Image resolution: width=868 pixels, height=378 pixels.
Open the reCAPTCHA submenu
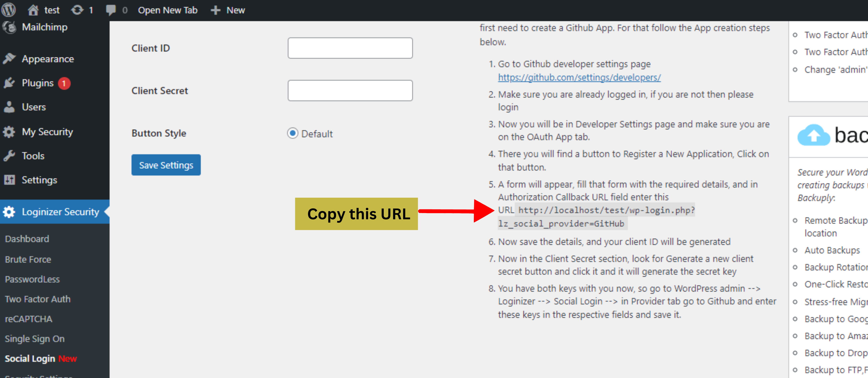click(x=29, y=319)
